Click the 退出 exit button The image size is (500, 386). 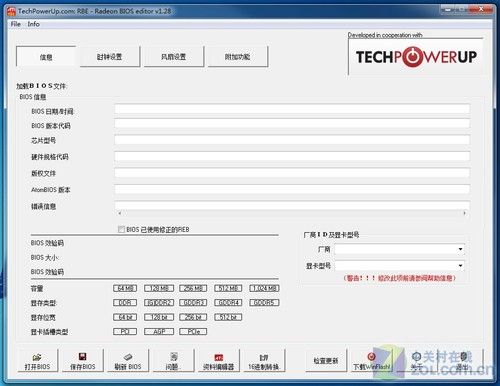[462, 361]
